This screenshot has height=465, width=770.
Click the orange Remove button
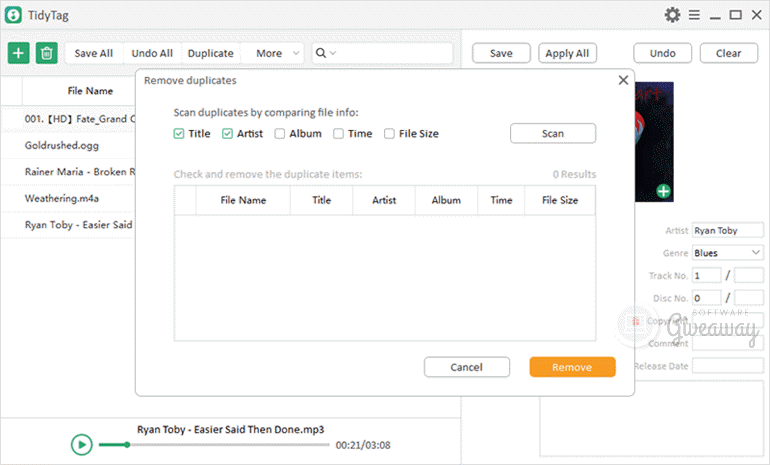[572, 367]
